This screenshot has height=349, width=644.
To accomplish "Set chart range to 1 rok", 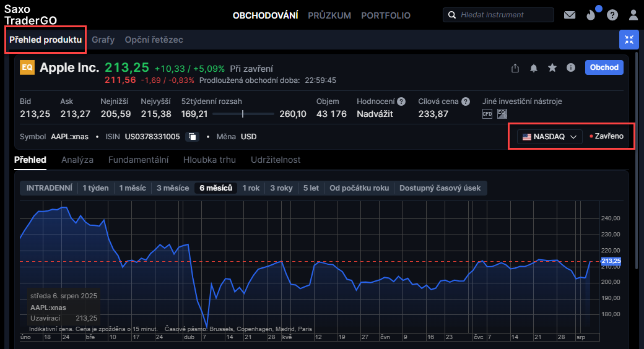I will [x=251, y=188].
